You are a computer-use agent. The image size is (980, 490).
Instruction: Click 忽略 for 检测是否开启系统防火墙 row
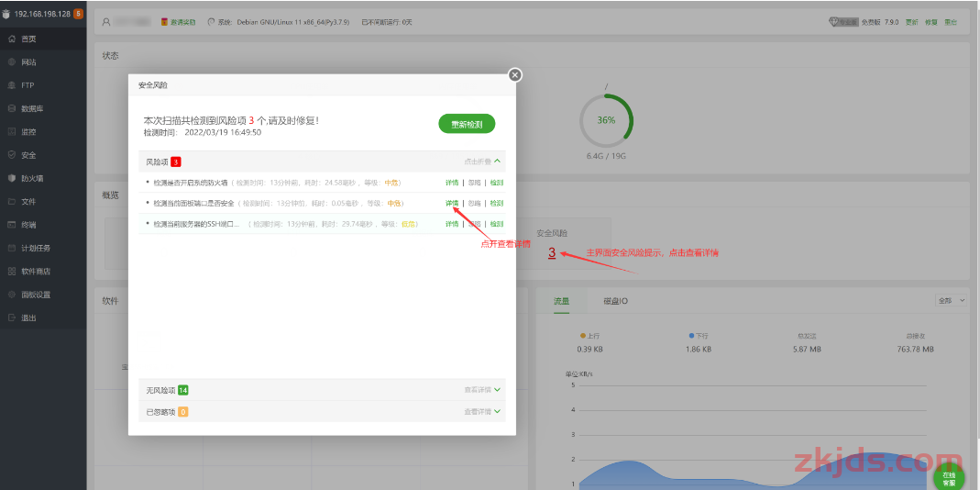pyautogui.click(x=474, y=183)
